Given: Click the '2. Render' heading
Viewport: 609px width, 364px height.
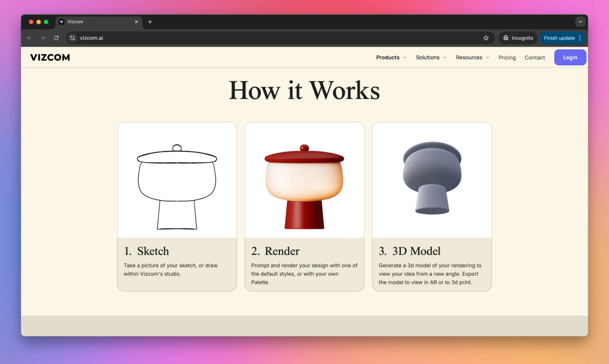Looking at the screenshot, I should tap(276, 251).
